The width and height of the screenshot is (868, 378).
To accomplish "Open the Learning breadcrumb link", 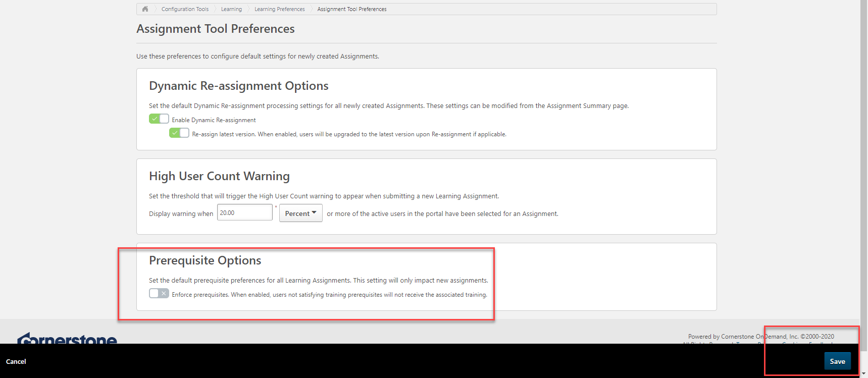I will click(x=231, y=9).
